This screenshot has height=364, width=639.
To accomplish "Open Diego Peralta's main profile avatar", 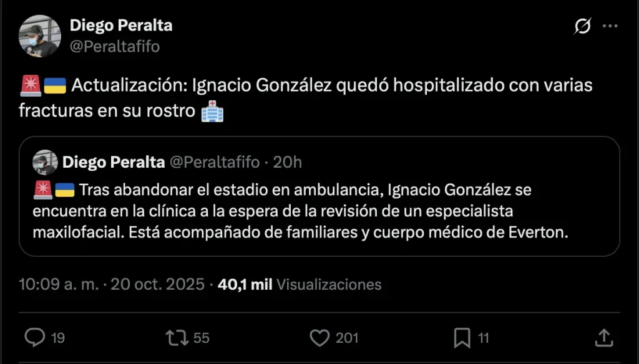I will pos(40,36).
